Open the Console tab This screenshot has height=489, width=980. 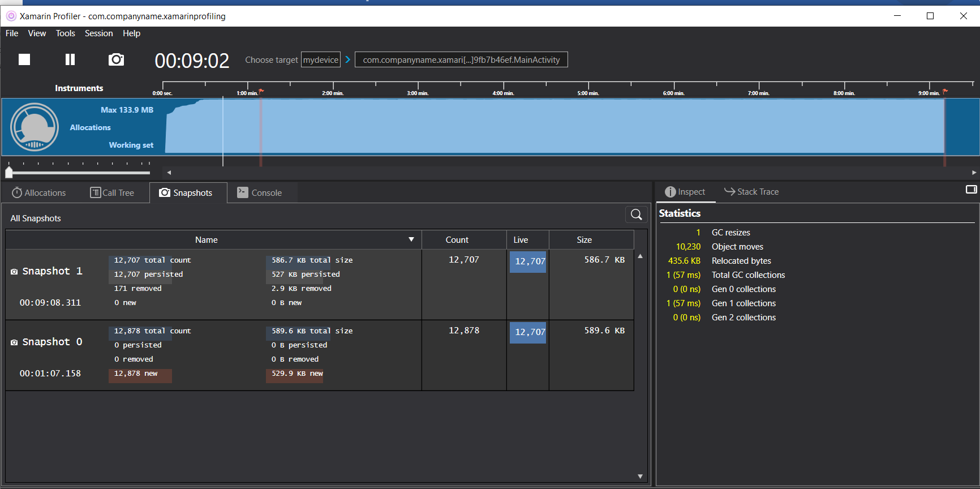pyautogui.click(x=259, y=193)
